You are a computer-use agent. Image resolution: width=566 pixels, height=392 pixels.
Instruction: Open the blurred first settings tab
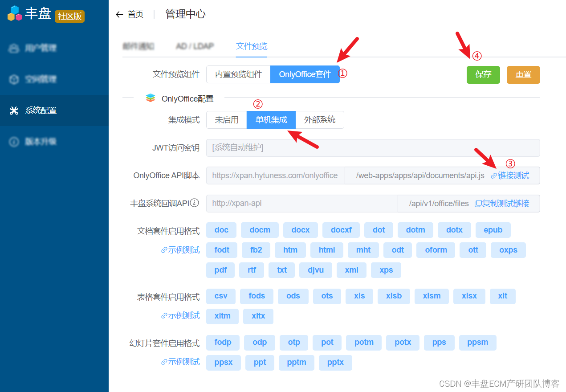pos(138,46)
